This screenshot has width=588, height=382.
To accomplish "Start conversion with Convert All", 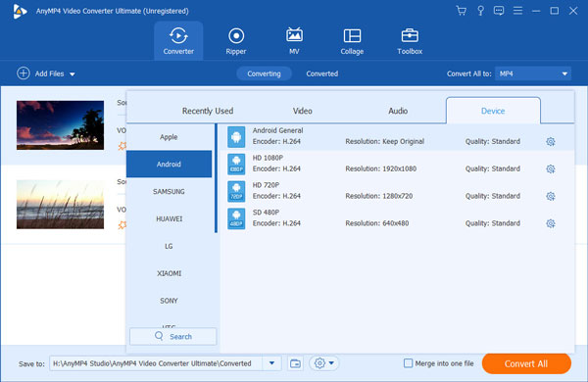I will 526,363.
